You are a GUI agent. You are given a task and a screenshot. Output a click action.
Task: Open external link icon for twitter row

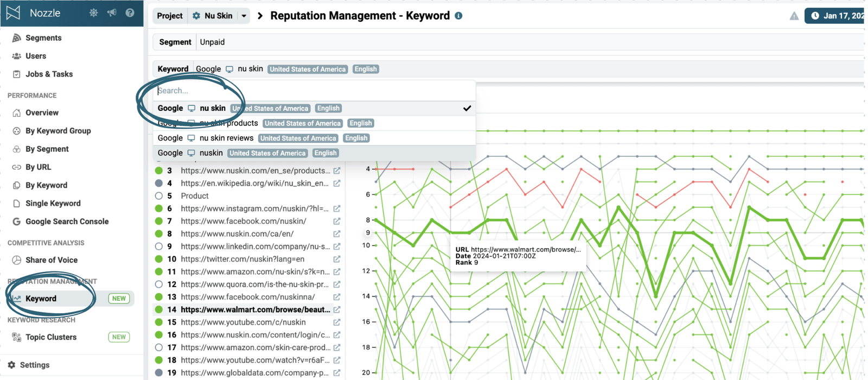(337, 259)
